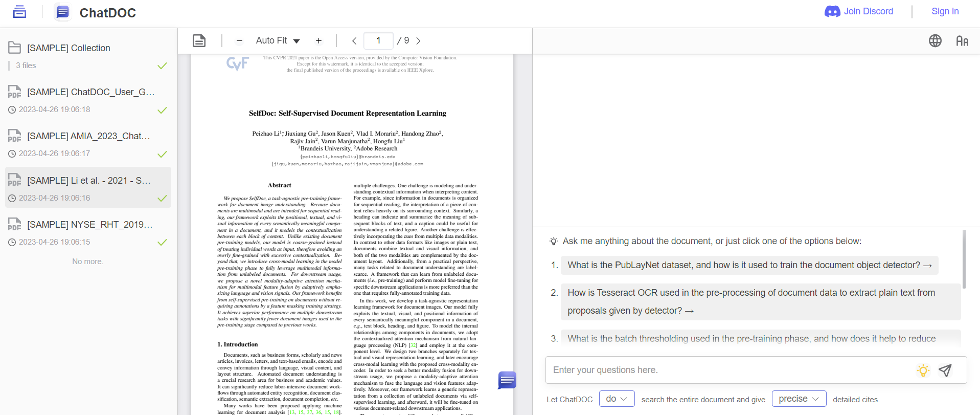Click clock icon beside 2023-04-26 19:06:16
Screen dimensions: 980x415
point(12,199)
